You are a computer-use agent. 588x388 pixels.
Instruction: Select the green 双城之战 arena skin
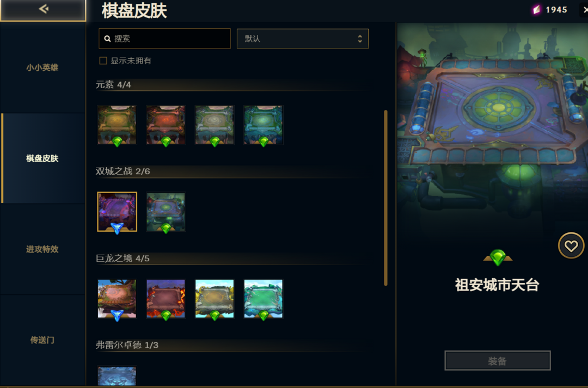tap(166, 212)
